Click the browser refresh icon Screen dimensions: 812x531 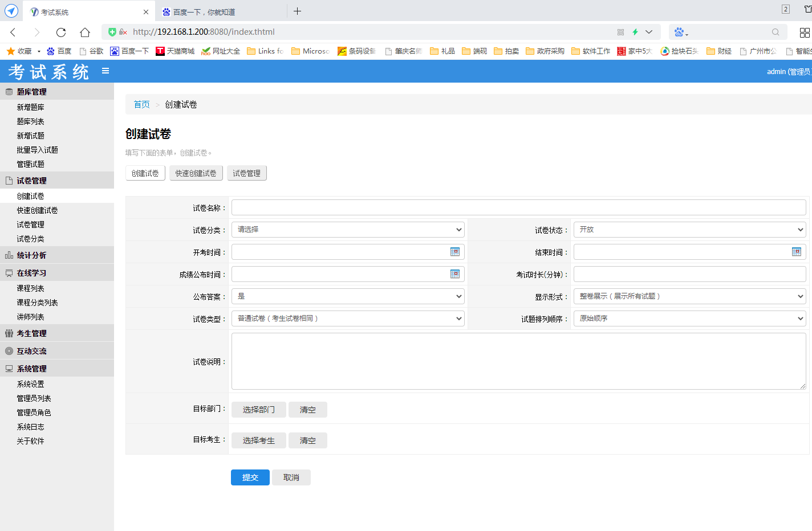[61, 32]
